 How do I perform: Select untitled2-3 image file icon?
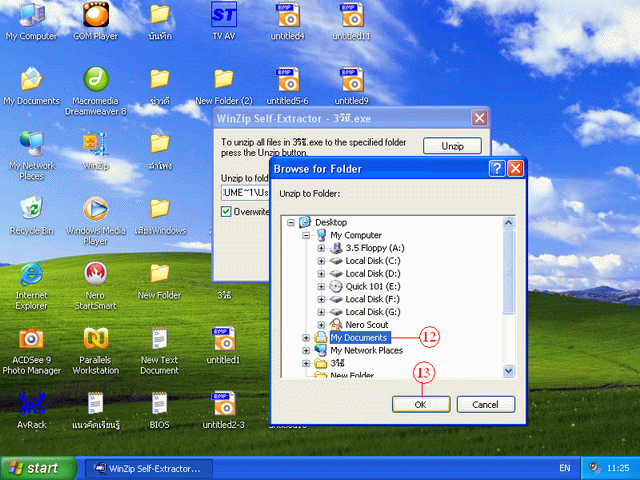click(224, 410)
